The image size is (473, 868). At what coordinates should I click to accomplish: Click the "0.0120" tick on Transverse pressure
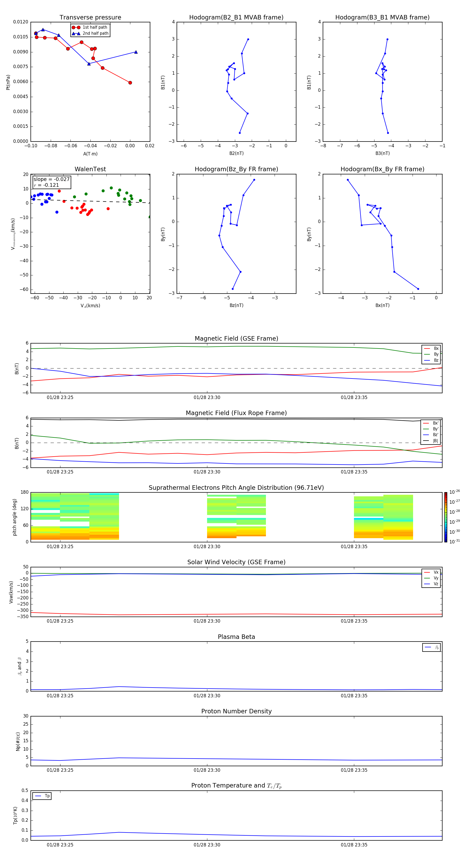[x=21, y=22]
